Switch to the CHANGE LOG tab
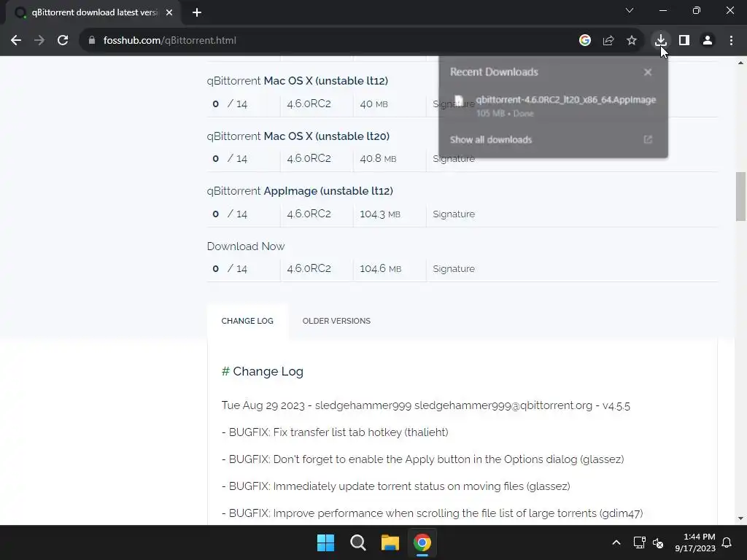747x560 pixels. pyautogui.click(x=247, y=321)
